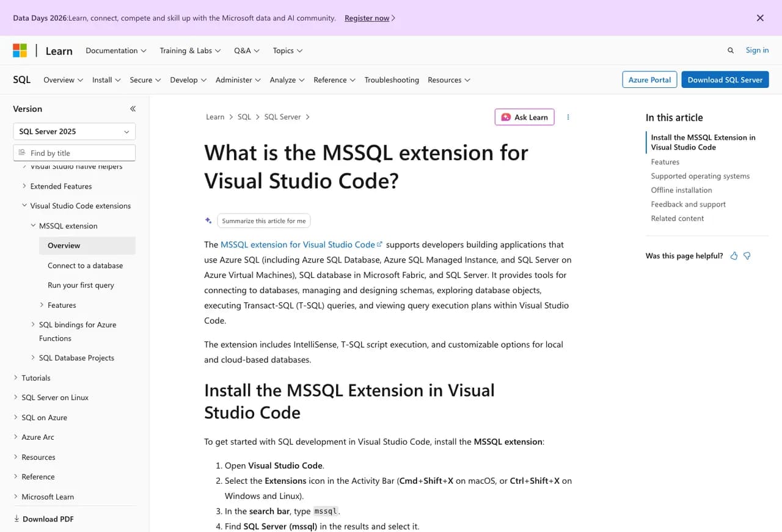
Task: Click the SQL product title
Action: click(x=22, y=80)
